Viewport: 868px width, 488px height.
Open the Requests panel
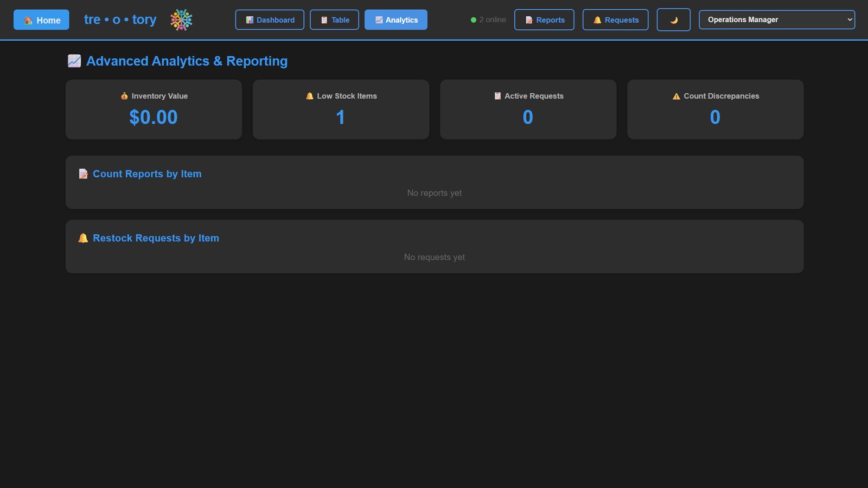(x=615, y=20)
